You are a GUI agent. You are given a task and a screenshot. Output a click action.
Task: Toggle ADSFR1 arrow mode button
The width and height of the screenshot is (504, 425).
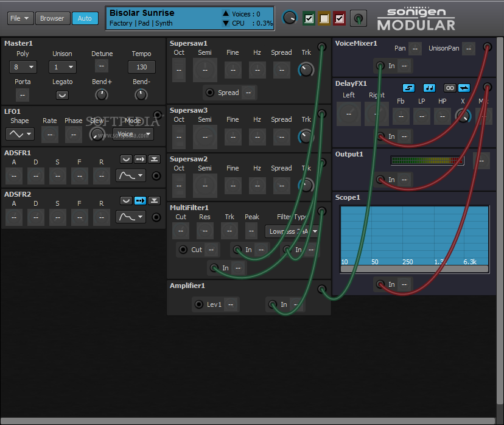[140, 159]
